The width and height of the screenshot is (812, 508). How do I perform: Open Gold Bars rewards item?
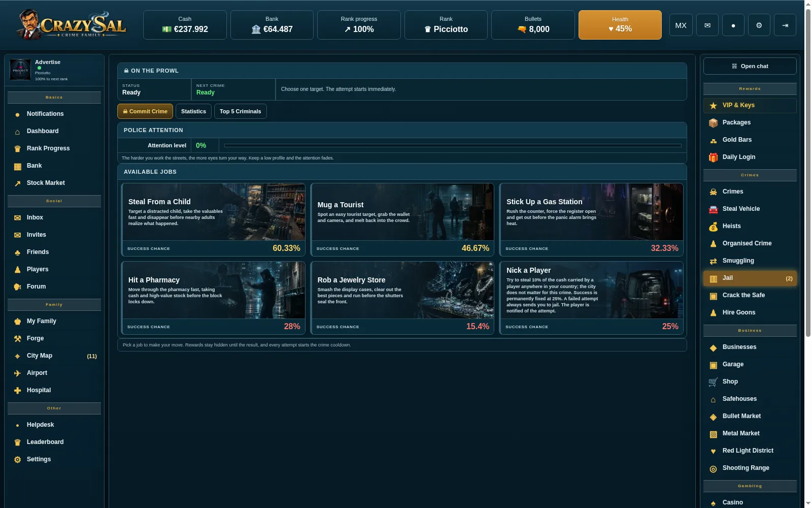[750, 140]
